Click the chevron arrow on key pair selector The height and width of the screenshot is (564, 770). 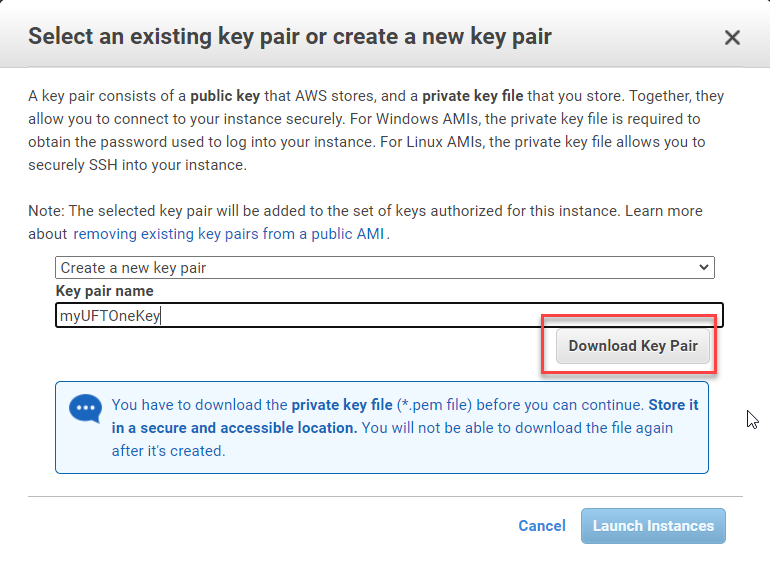click(703, 268)
